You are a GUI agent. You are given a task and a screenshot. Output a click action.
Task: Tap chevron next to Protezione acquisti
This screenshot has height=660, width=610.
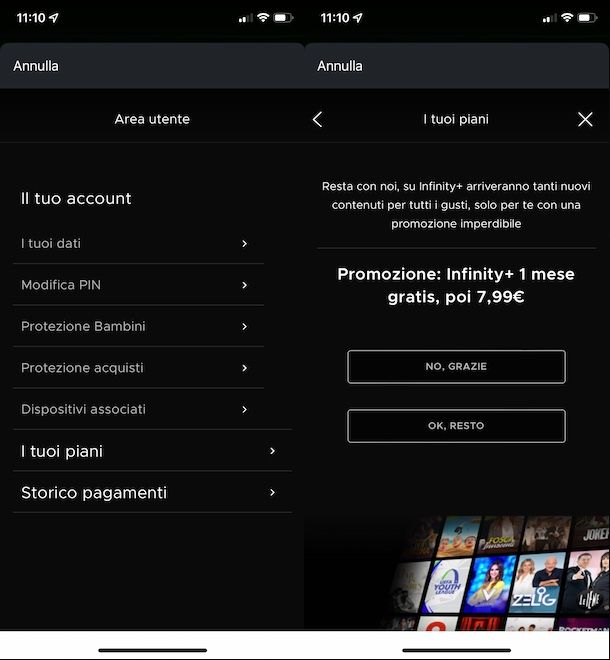pos(245,368)
